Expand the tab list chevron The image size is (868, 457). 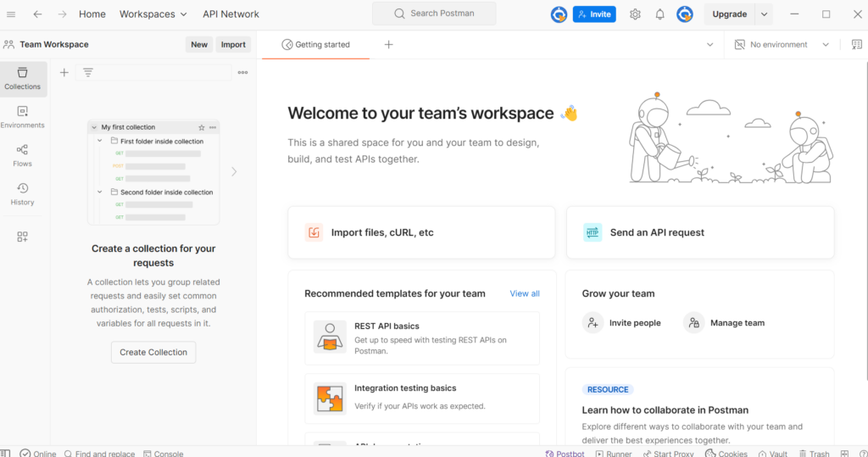pyautogui.click(x=709, y=44)
